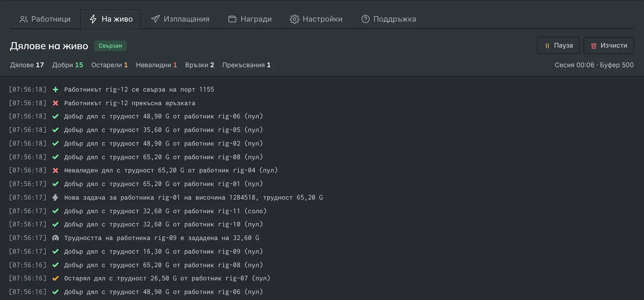The image size is (644, 300).
Task: Click the red cross icon for rig-12 disconnect
Action: tap(56, 103)
